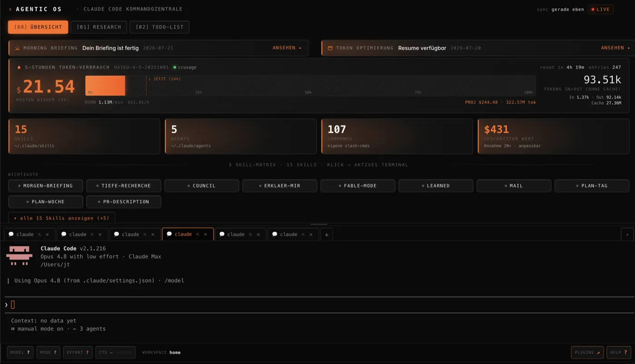The width and height of the screenshot is (635, 364).
Task: Run the Mail skill
Action: pyautogui.click(x=513, y=185)
